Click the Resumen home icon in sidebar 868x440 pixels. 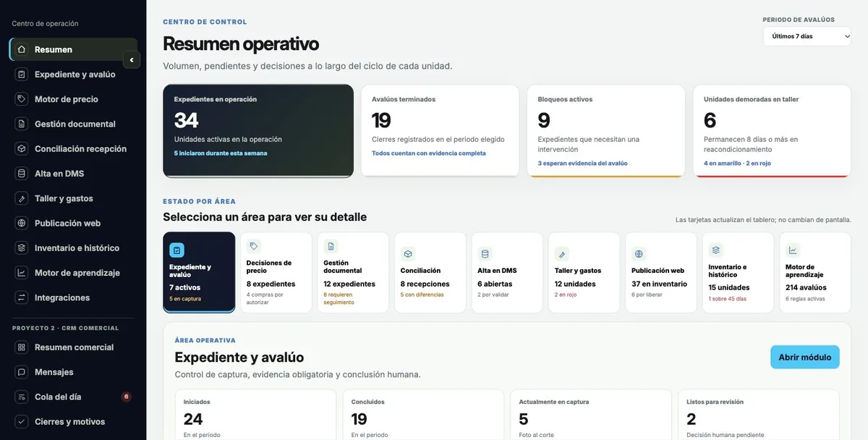pos(21,49)
